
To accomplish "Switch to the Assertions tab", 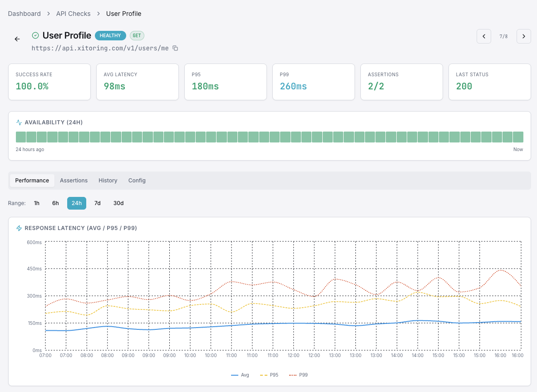I will click(74, 180).
